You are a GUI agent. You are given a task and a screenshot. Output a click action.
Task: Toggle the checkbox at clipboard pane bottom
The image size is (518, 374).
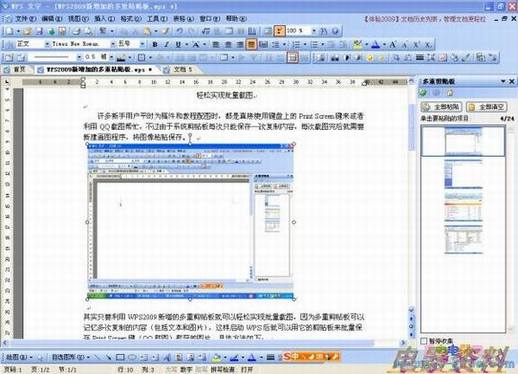pos(424,341)
